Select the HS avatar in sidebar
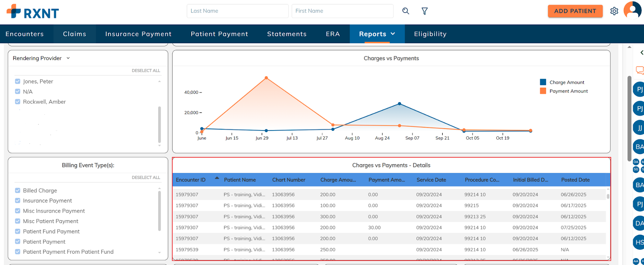 pos(639,242)
